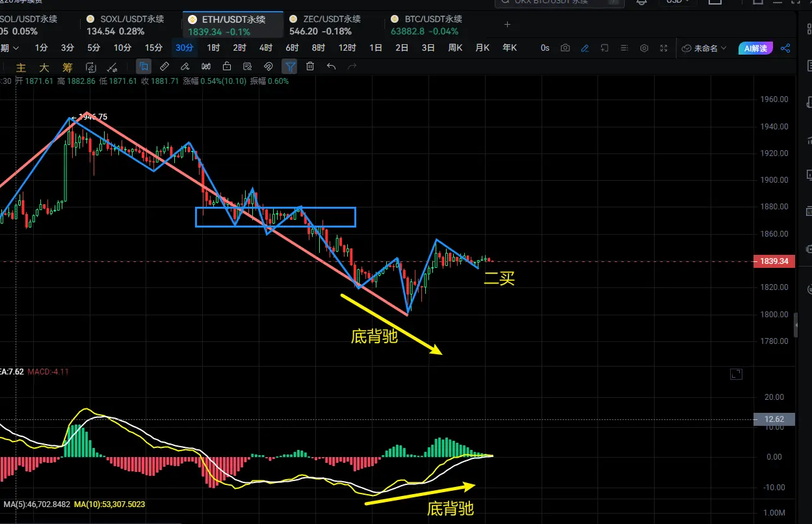Image resolution: width=812 pixels, height=524 pixels.
Task: Select the 年K timeframe
Action: 510,48
